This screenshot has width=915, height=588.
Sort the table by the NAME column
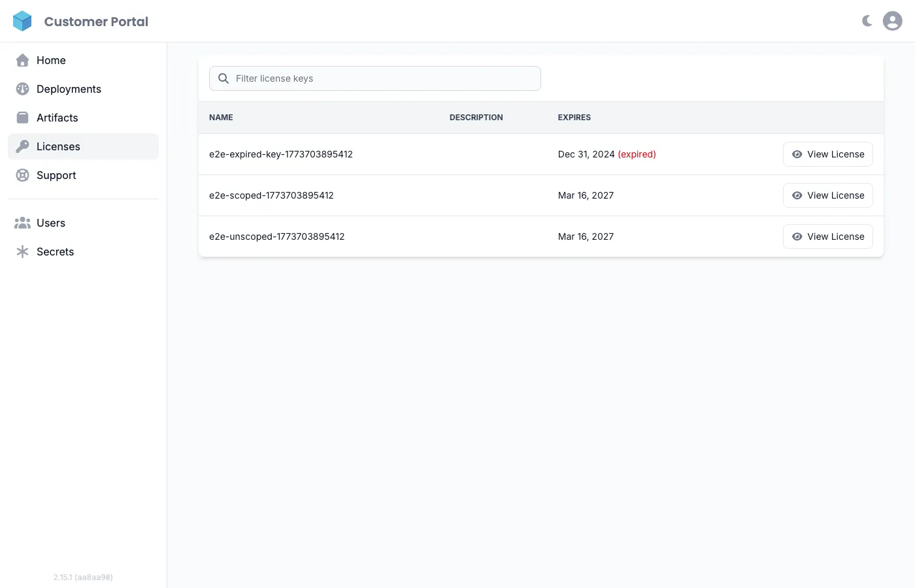pyautogui.click(x=221, y=118)
